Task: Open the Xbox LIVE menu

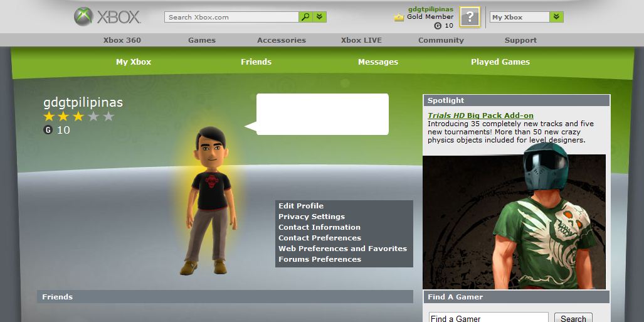Action: pos(361,40)
